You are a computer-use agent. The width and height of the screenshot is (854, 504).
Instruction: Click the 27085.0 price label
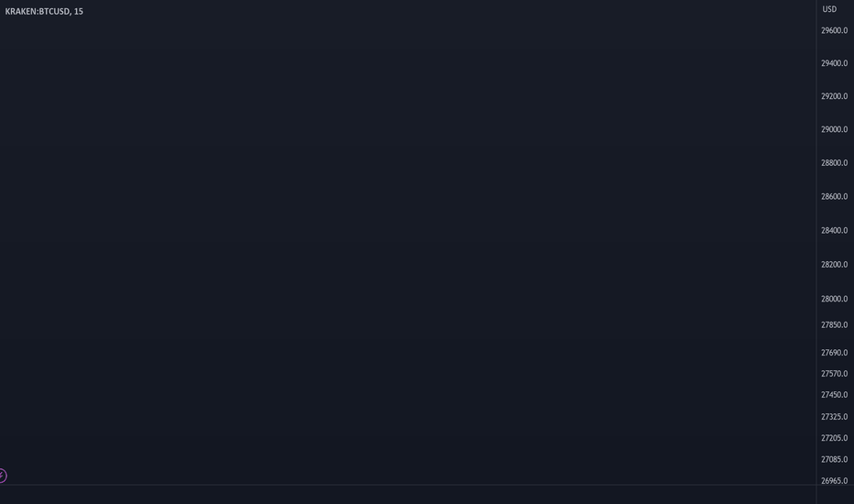tap(834, 459)
